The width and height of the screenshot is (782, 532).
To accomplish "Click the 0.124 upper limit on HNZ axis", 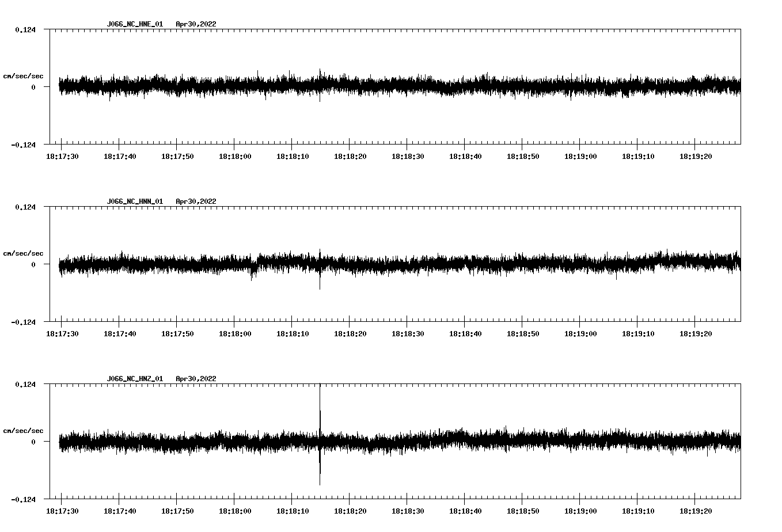I will point(25,384).
